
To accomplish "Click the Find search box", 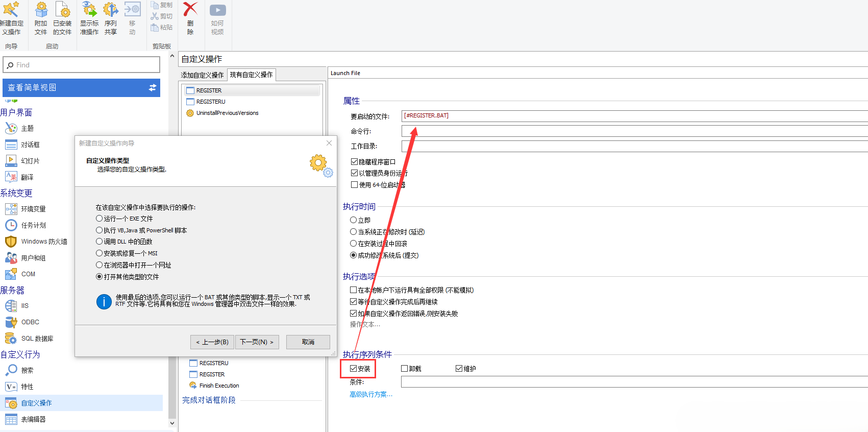I will point(82,65).
